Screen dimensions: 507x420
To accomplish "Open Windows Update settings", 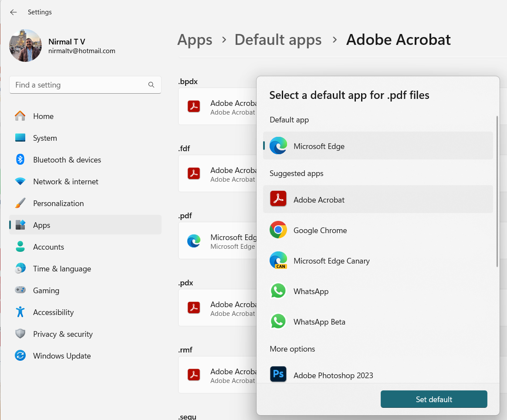I will pos(85,356).
